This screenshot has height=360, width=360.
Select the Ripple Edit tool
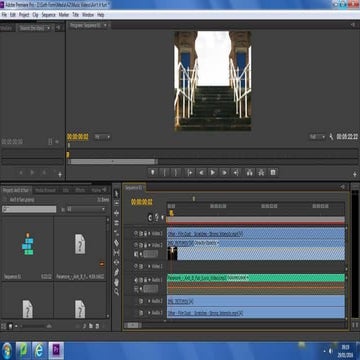coord(117,213)
